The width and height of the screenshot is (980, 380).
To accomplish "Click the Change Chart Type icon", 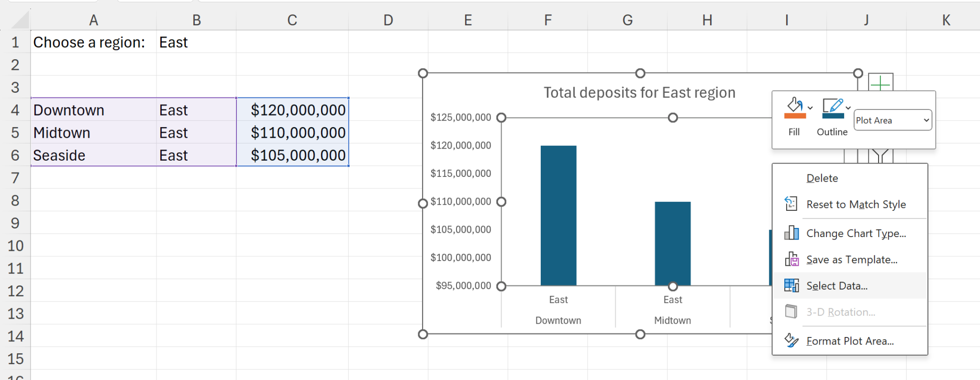I will [x=791, y=233].
